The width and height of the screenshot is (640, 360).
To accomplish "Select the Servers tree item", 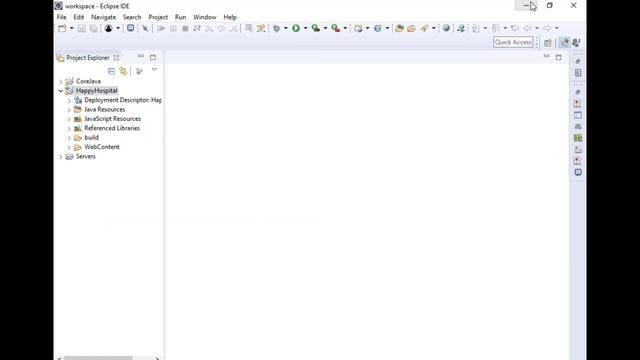I will pyautogui.click(x=85, y=156).
